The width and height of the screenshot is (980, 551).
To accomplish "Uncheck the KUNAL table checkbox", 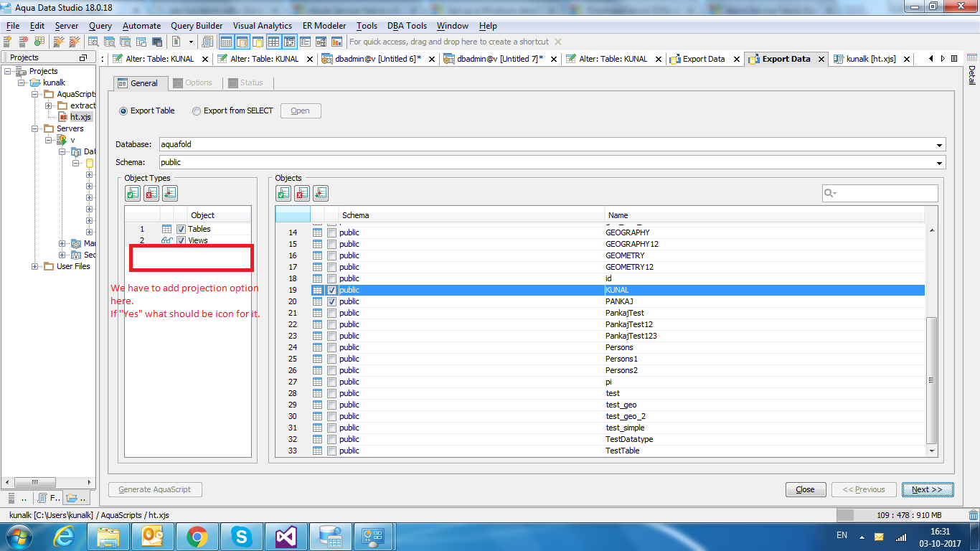I will pyautogui.click(x=331, y=290).
